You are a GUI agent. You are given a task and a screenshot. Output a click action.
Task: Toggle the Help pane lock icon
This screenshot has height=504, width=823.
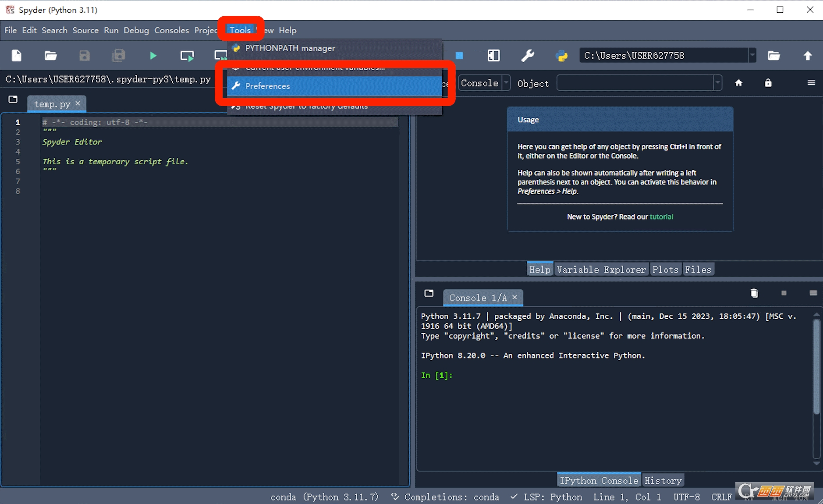click(768, 83)
